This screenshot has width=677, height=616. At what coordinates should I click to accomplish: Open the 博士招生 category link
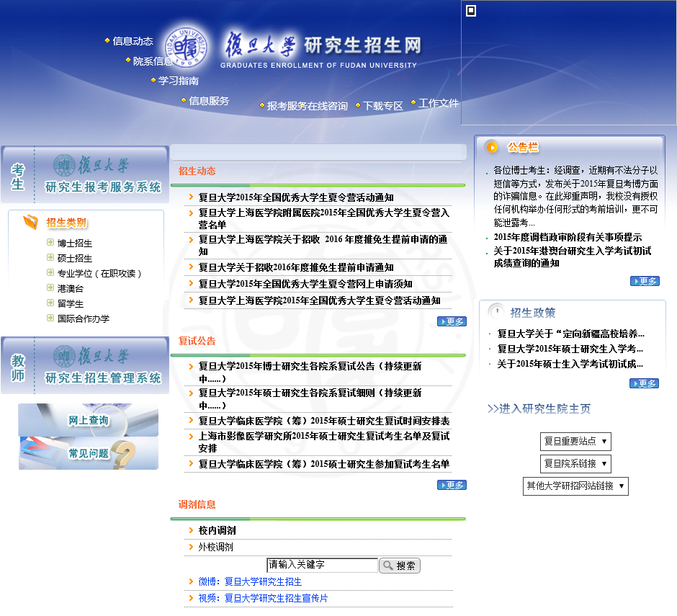click(x=75, y=244)
